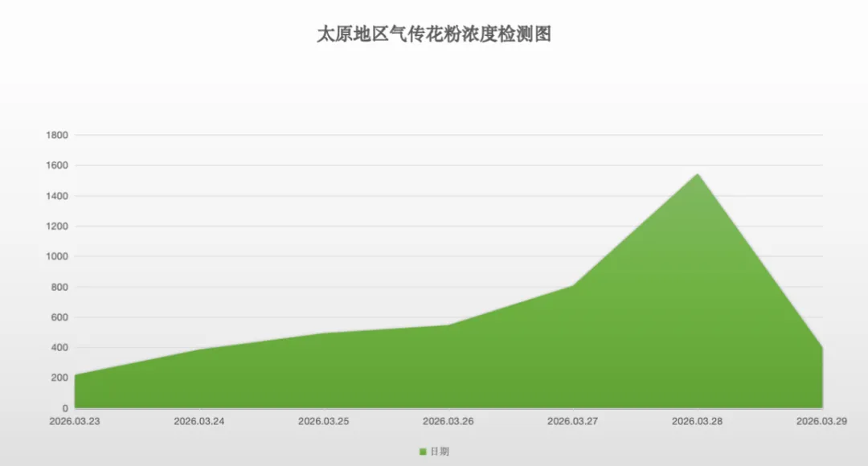Click the legend label 日期

pyautogui.click(x=440, y=452)
